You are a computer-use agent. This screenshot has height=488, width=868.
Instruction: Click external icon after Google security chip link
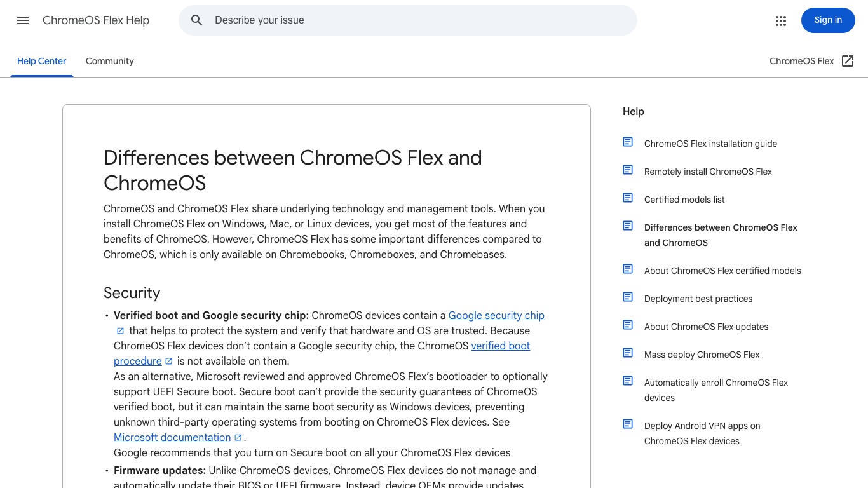pos(120,331)
